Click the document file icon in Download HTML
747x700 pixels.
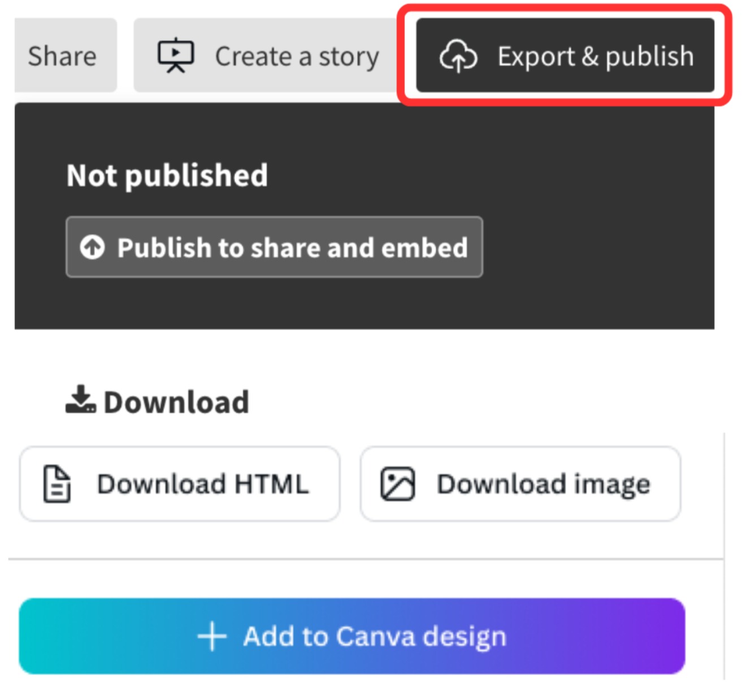point(57,484)
